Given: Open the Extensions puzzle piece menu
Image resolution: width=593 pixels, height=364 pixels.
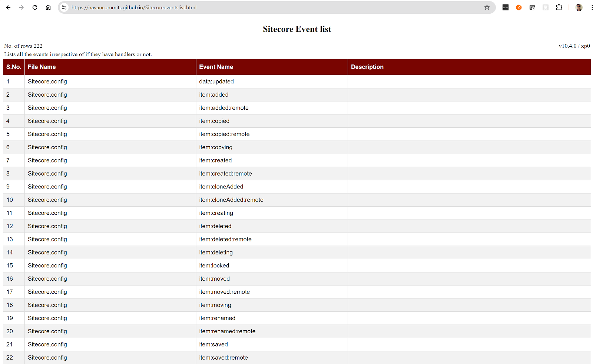Looking at the screenshot, I should click(x=559, y=7).
